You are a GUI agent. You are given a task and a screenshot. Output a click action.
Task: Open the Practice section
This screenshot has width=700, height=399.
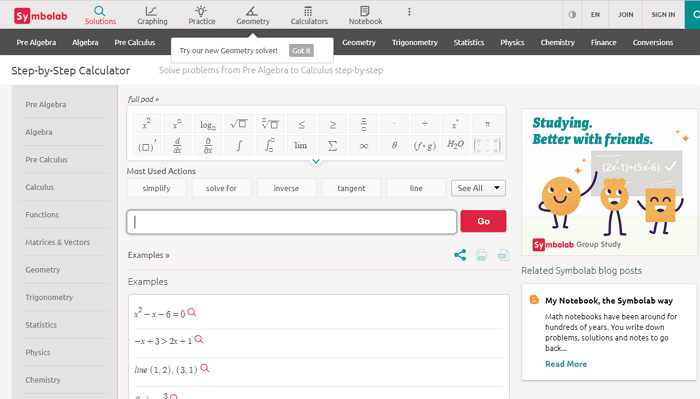point(201,15)
